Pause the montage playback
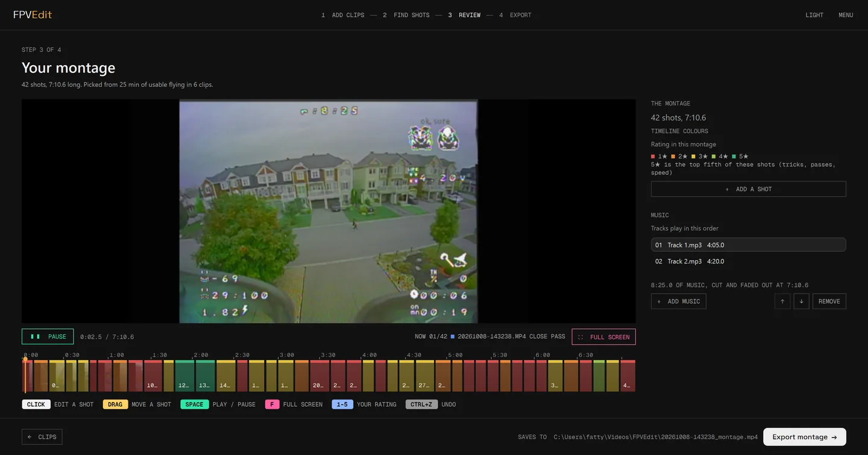 [48, 337]
